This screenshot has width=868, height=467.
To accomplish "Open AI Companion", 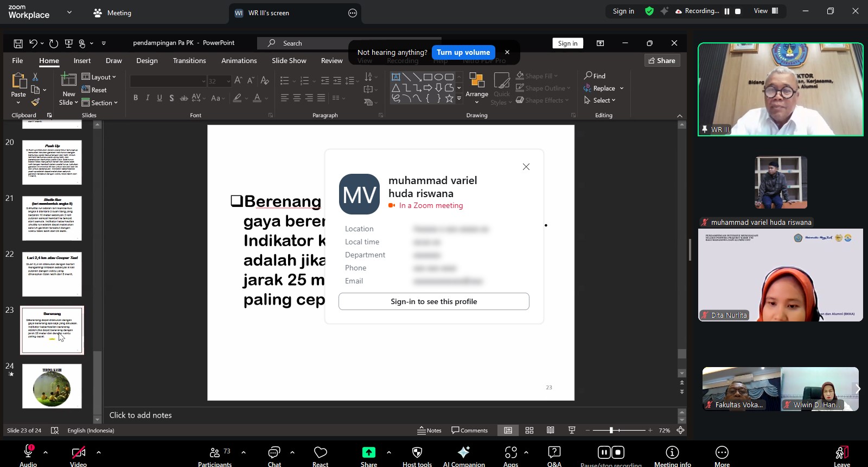I will tap(464, 455).
